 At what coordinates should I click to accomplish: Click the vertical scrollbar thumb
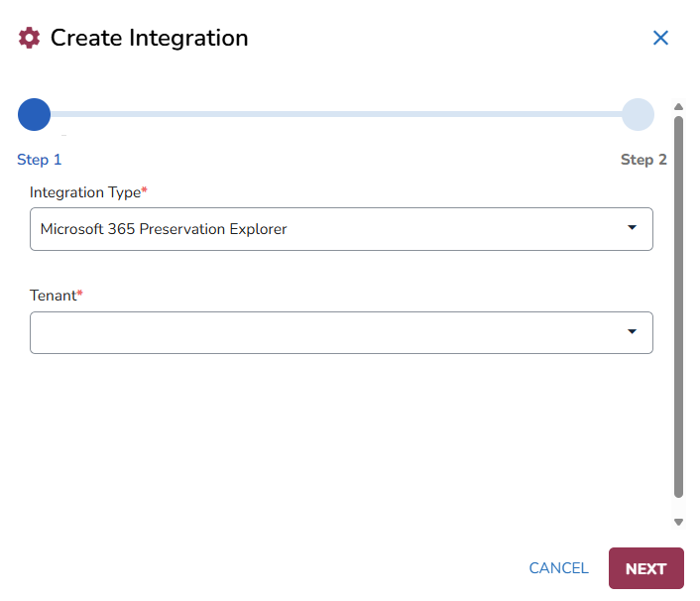pos(678,305)
